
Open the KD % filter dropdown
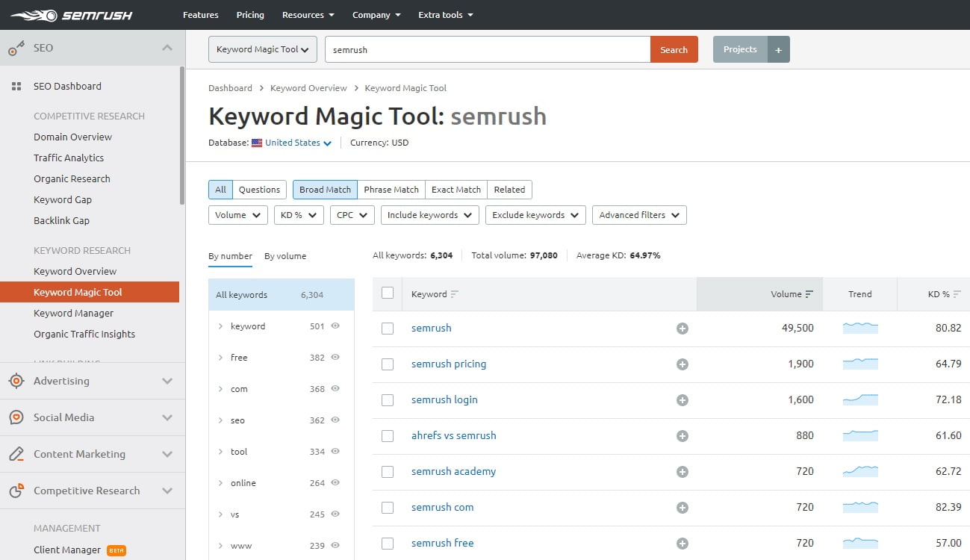(299, 215)
